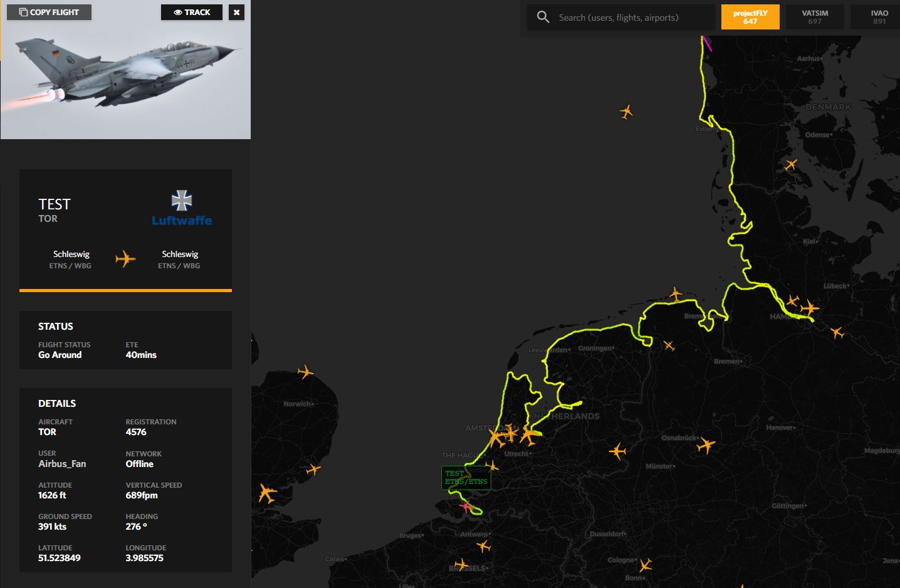Select the aircraft over the North Sea

[x=626, y=112]
